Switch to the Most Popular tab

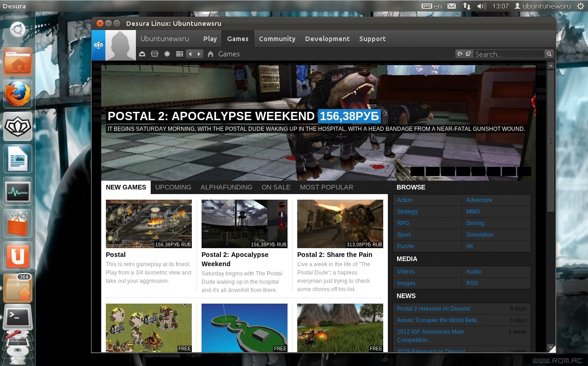click(x=326, y=187)
